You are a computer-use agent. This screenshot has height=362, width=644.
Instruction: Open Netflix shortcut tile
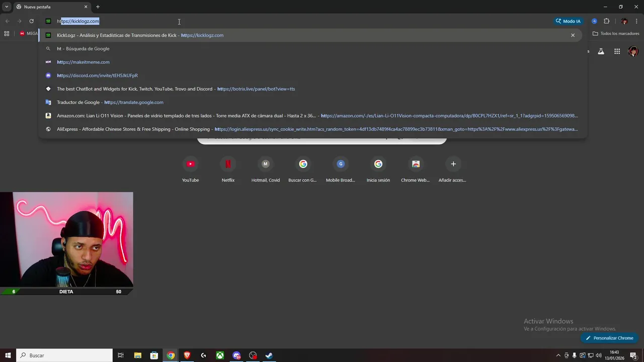click(228, 169)
